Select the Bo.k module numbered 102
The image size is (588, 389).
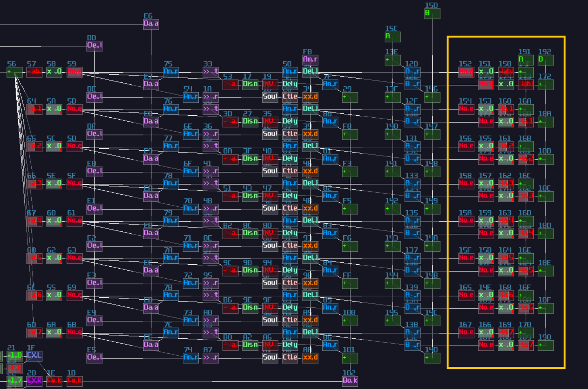point(350,381)
